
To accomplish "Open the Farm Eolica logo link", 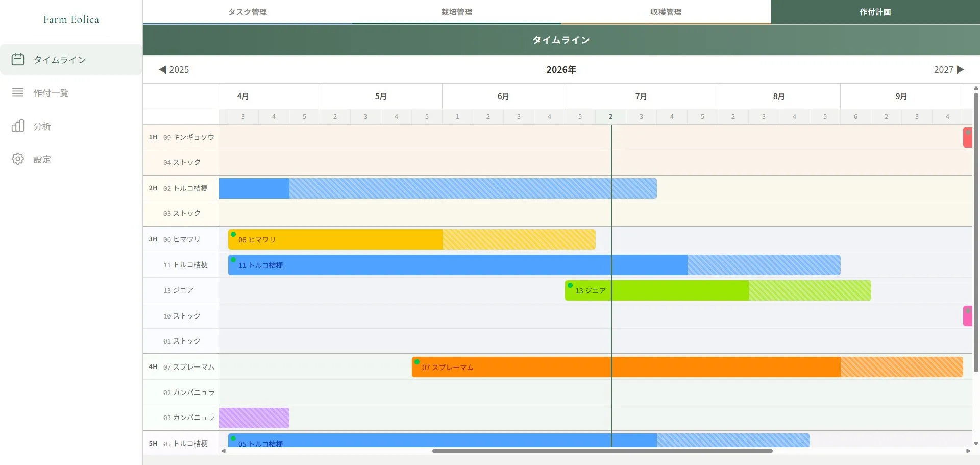I will (x=71, y=19).
